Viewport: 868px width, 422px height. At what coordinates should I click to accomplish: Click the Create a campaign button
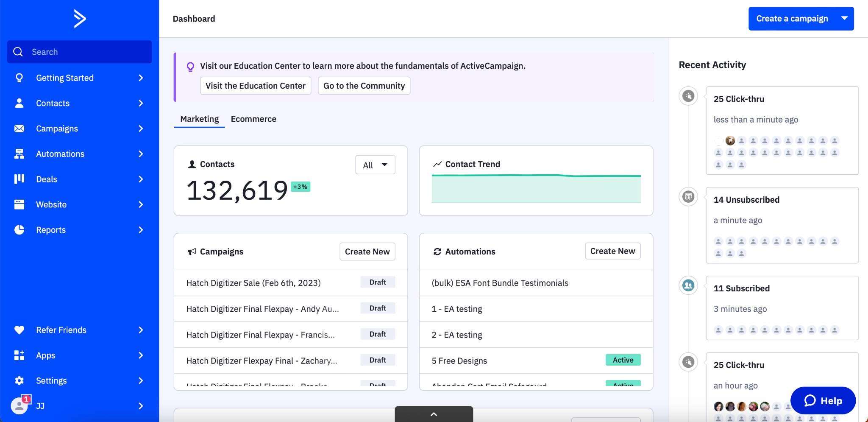792,19
